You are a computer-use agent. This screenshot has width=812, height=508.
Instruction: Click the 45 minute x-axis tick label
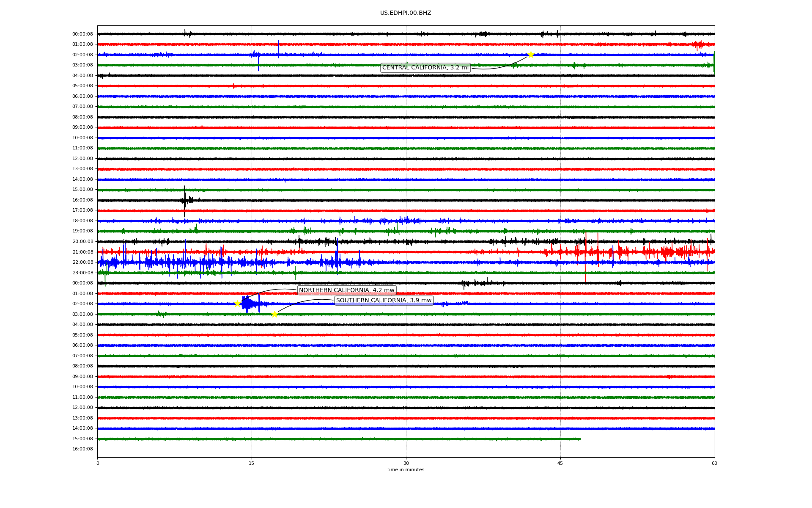(560, 463)
